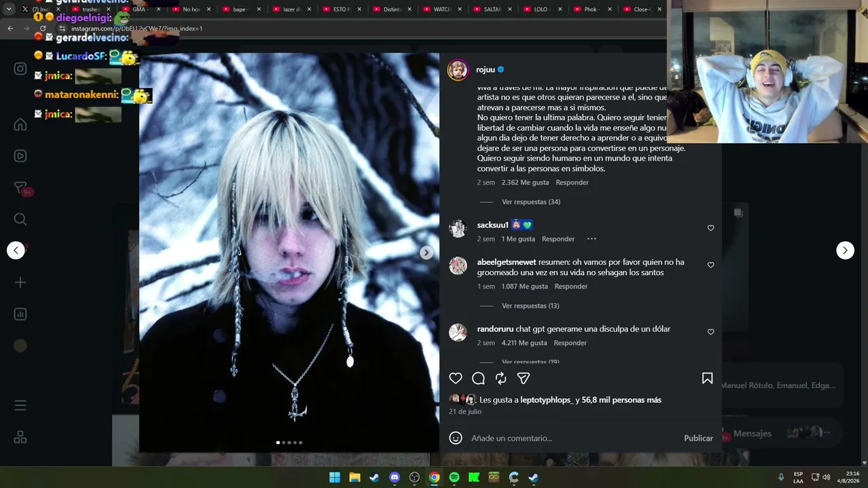Image resolution: width=868 pixels, height=488 pixels.
Task: Open profile avatar in Instagram sidebar
Action: click(x=20, y=346)
